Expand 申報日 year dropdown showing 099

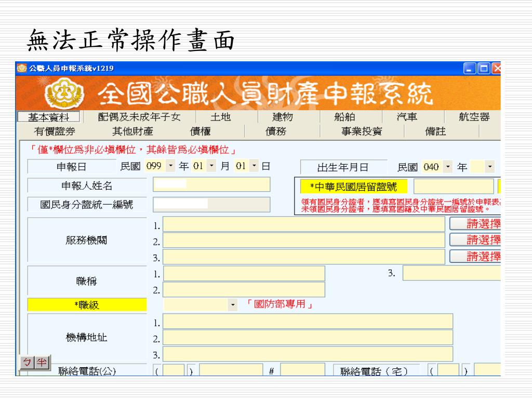point(170,166)
